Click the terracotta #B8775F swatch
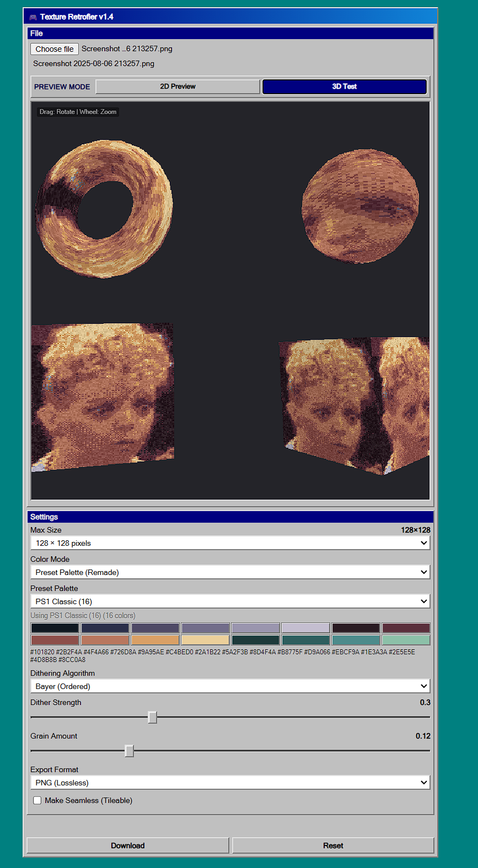The width and height of the screenshot is (478, 868). [105, 640]
